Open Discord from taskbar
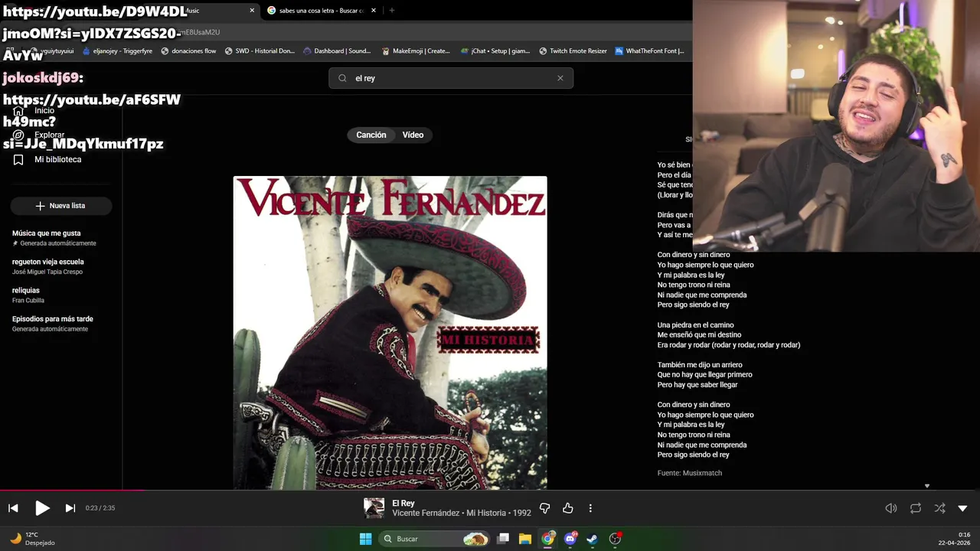Viewport: 980px width, 551px height. pyautogui.click(x=570, y=539)
